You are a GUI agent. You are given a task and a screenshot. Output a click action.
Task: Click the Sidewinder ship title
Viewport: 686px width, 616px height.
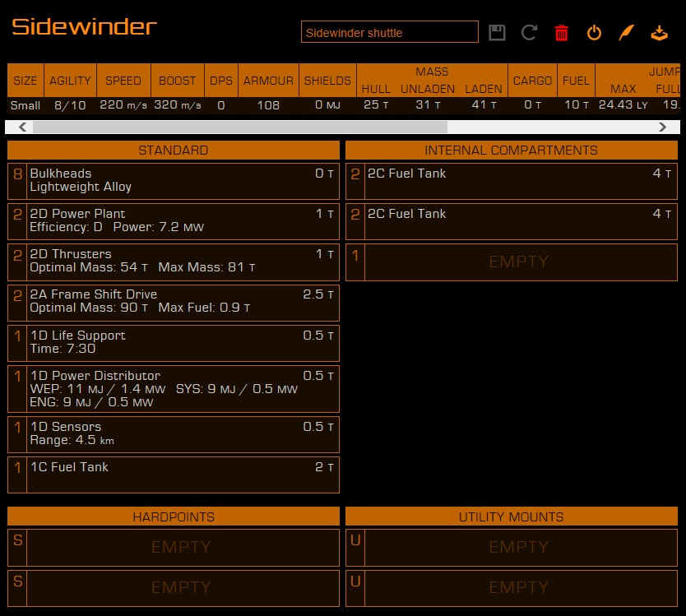pyautogui.click(x=84, y=26)
